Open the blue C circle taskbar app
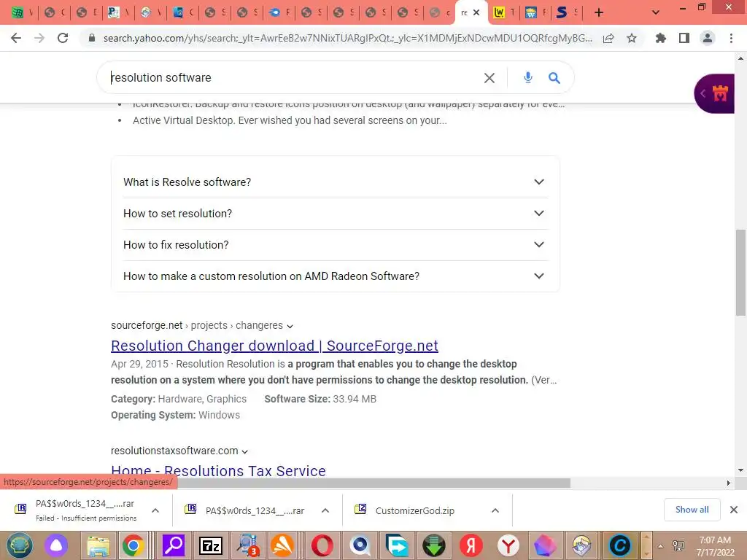Screen dimensions: 747x560 point(620,545)
